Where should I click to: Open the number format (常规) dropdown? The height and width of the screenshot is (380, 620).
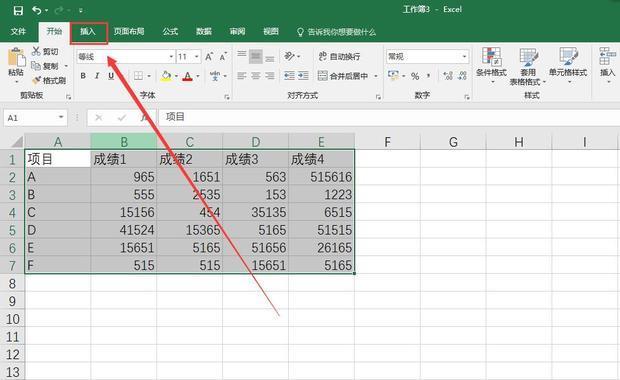[x=464, y=57]
